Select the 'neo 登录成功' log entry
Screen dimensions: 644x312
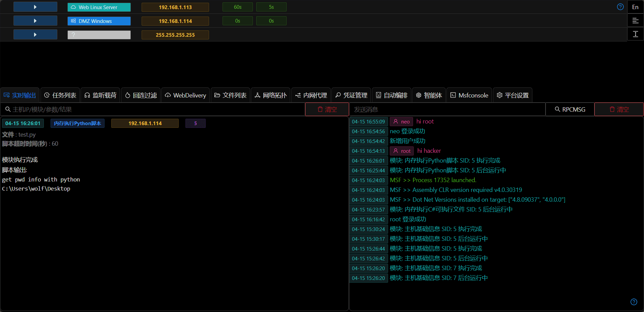pyautogui.click(x=407, y=131)
